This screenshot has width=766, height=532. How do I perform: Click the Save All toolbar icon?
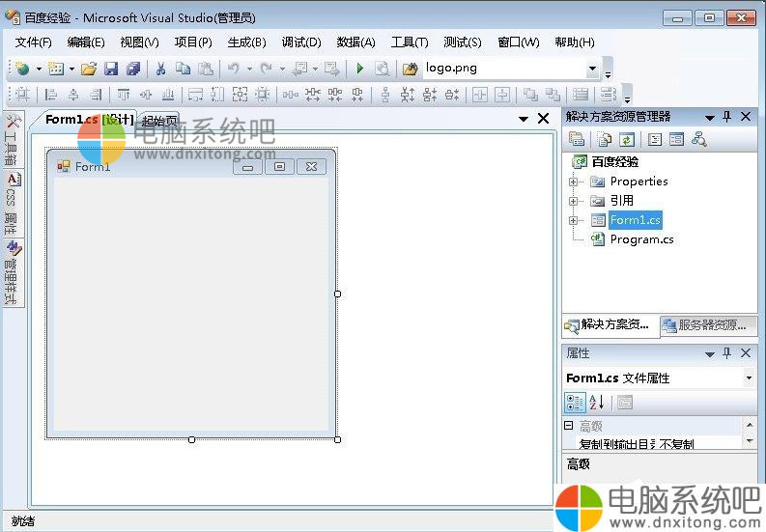pos(133,69)
